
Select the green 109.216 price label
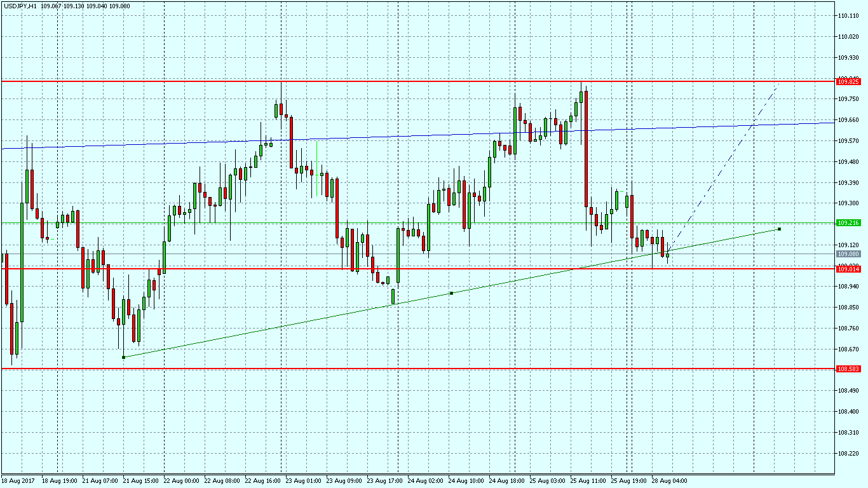[x=848, y=223]
